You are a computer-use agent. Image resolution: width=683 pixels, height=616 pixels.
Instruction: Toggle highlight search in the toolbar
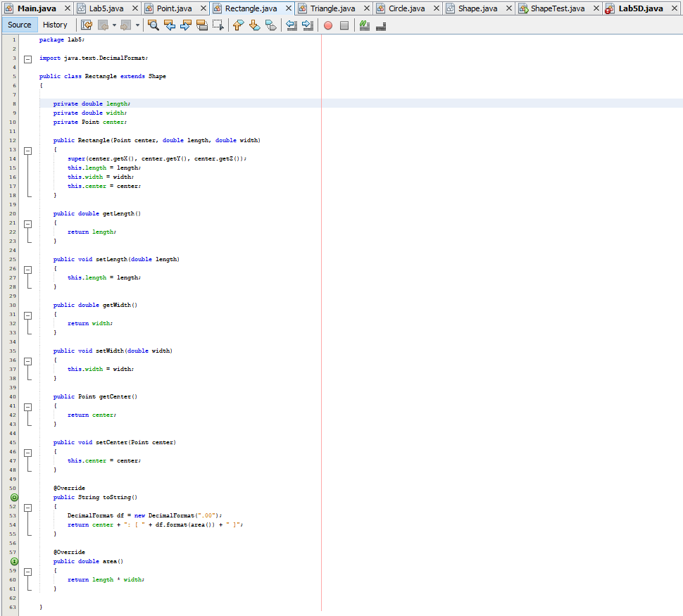coord(202,25)
